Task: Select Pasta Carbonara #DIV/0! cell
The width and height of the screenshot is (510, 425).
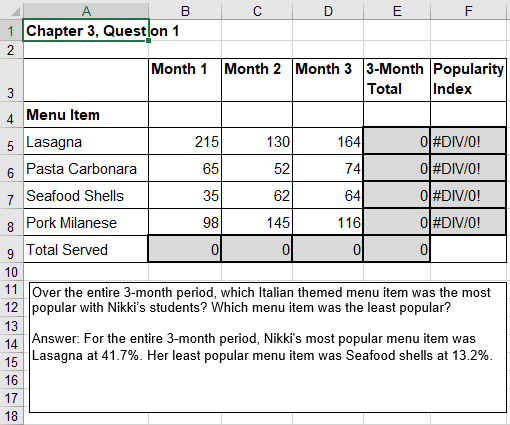Action: point(468,168)
